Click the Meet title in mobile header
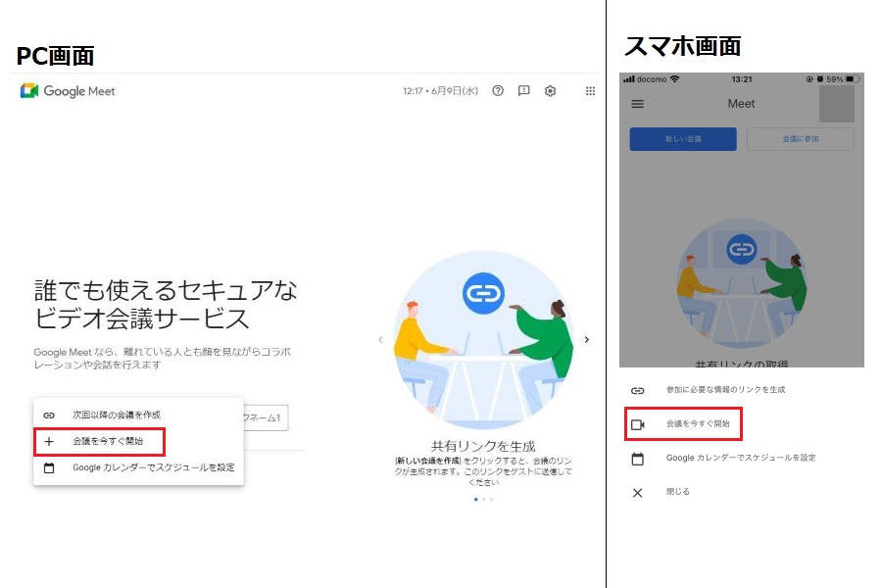Screen dimensions: 882x588 741,104
